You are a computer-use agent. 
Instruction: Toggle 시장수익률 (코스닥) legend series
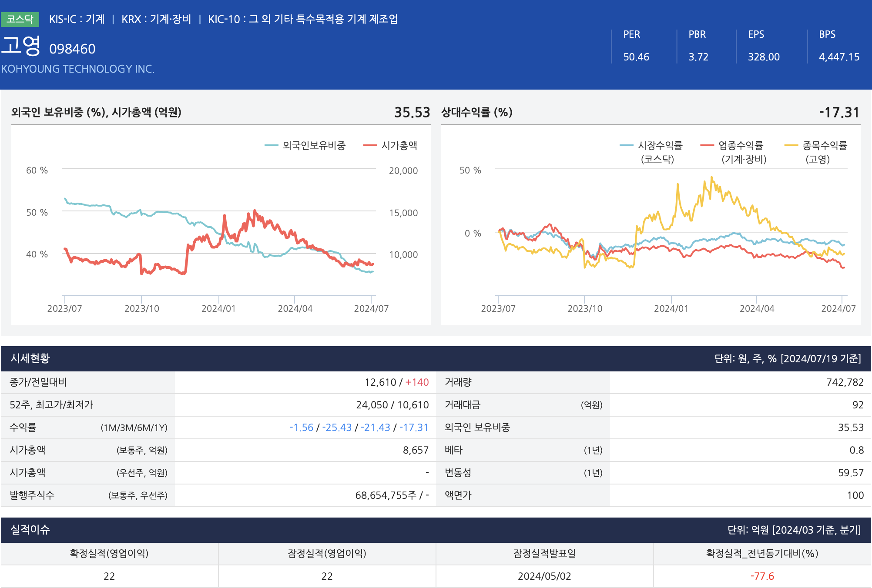coord(659,146)
